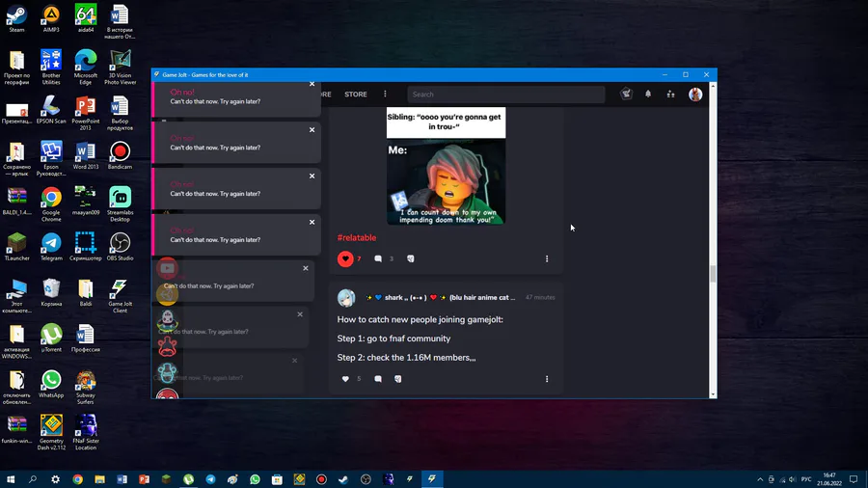Open the shark user avatar in the feed
Viewport: 868px width, 488px height.
(346, 298)
